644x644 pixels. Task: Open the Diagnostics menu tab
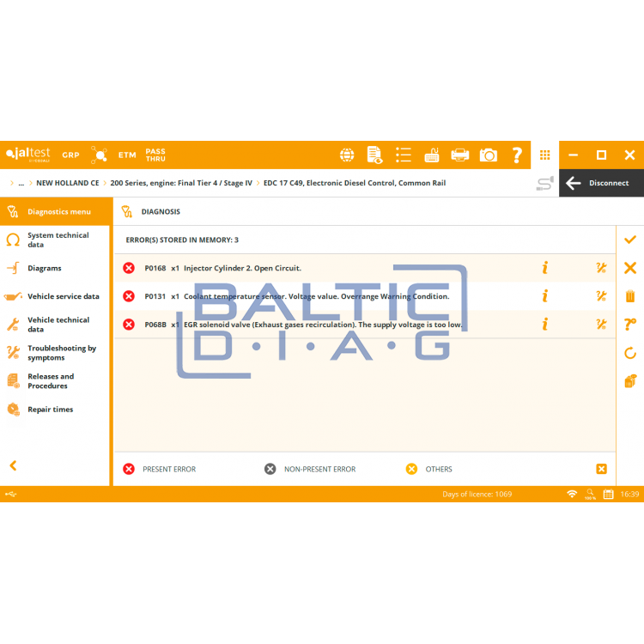tap(55, 211)
